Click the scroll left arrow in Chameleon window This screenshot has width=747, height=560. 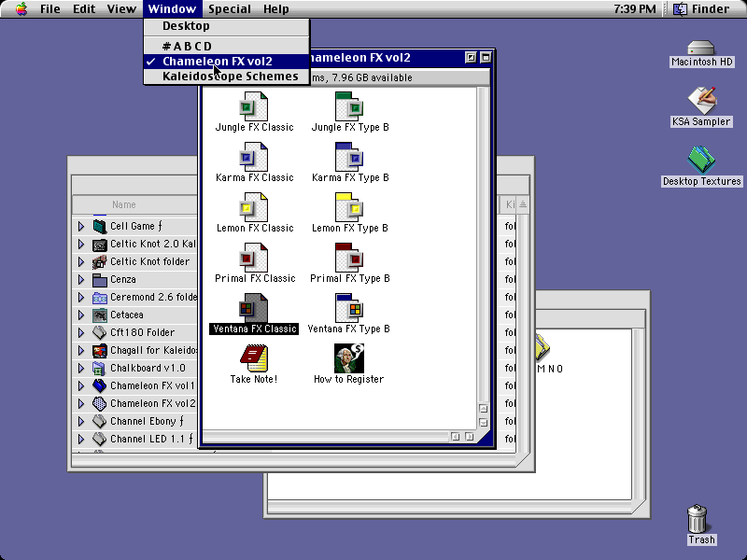coord(456,436)
